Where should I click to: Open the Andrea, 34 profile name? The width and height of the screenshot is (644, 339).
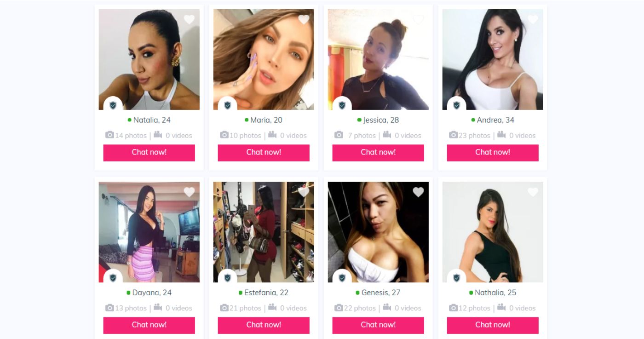495,120
